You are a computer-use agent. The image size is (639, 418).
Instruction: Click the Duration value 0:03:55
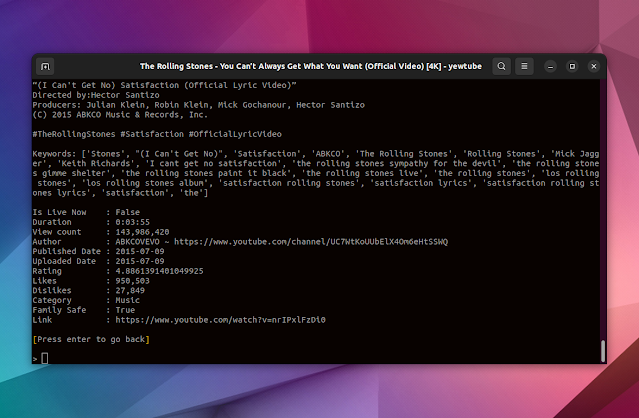pos(132,222)
